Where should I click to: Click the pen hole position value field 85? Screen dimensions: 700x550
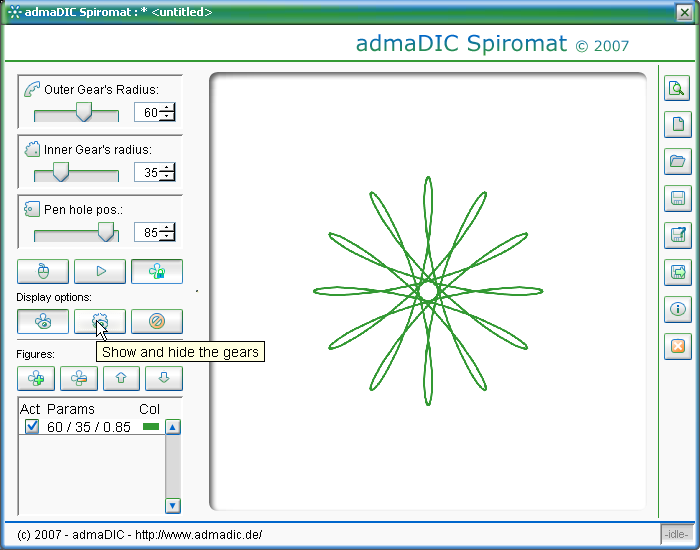(147, 232)
